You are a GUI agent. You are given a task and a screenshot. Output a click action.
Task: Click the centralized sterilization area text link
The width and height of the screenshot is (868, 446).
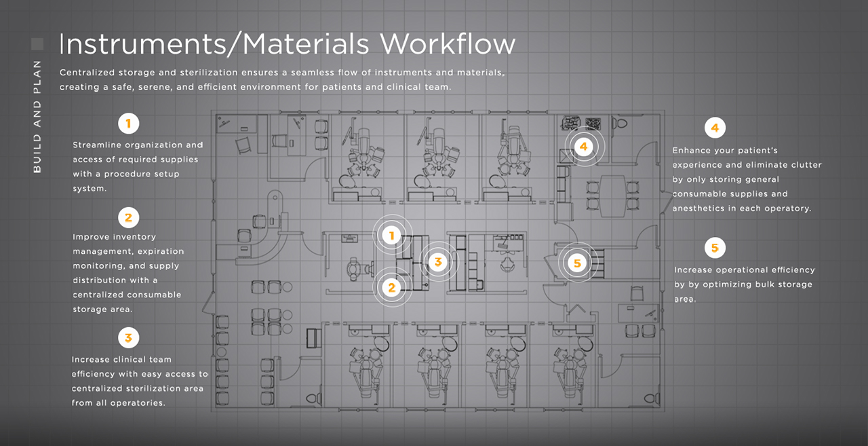click(x=137, y=388)
